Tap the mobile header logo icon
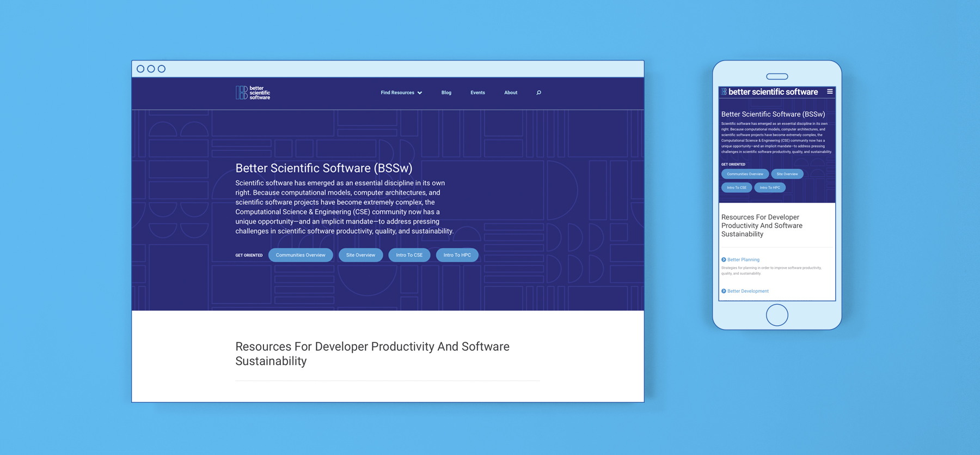 coord(724,92)
